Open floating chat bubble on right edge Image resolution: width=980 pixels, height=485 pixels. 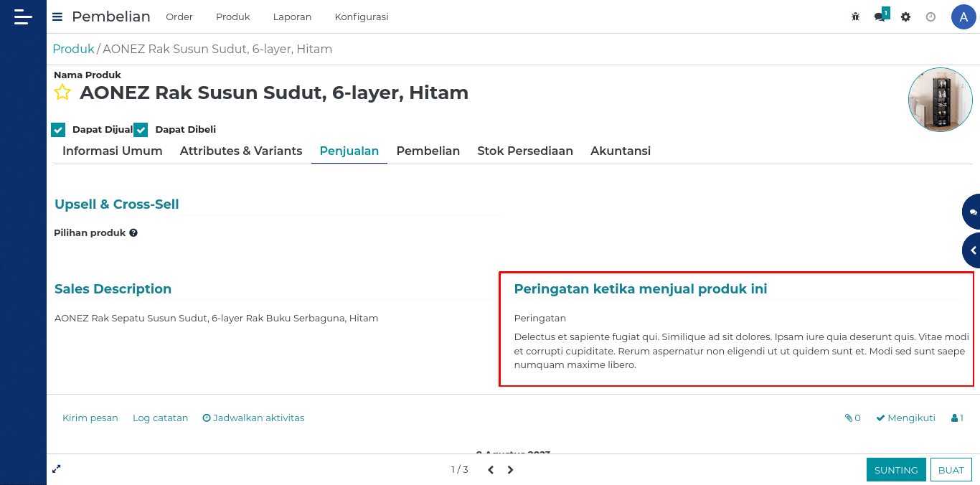pos(971,212)
